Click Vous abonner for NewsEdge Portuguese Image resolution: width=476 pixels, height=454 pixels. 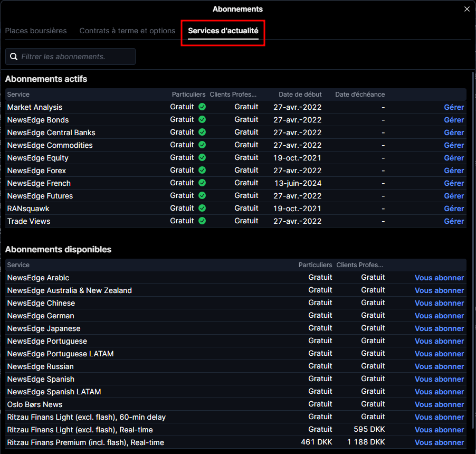coord(439,342)
